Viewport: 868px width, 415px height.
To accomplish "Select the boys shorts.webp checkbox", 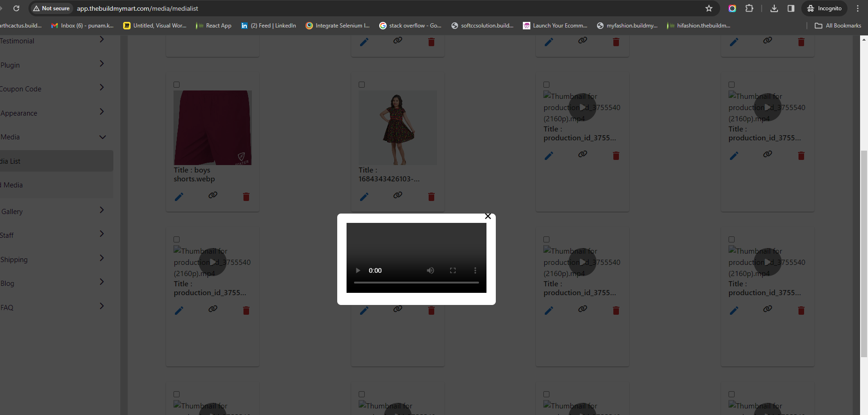I will click(177, 85).
